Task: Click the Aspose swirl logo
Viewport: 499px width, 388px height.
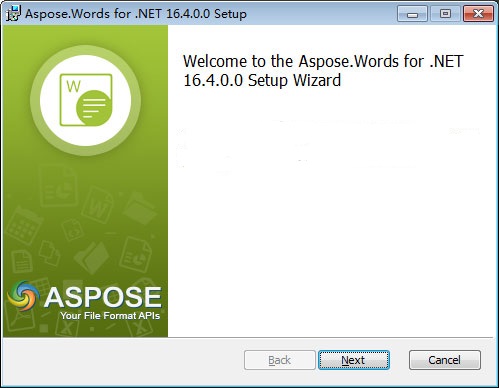Action: point(23,295)
